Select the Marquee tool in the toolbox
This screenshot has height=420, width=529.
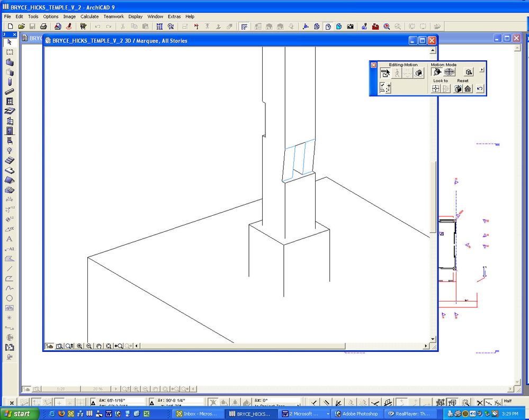coord(10,52)
